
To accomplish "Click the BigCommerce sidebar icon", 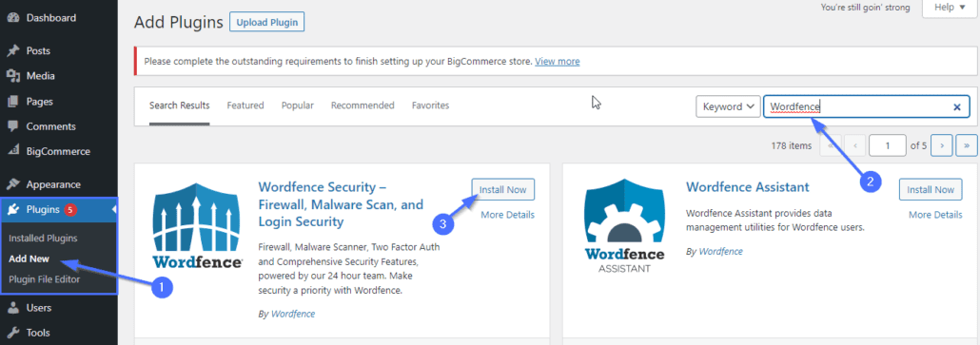I will click(12, 151).
